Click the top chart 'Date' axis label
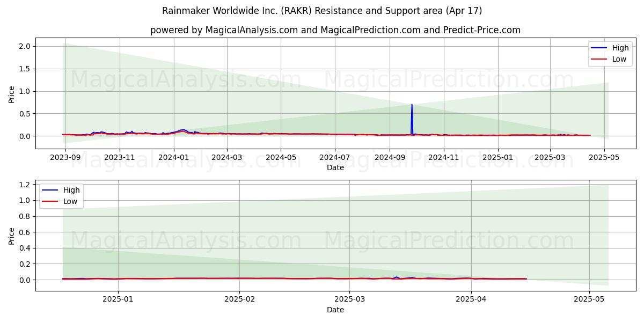 (335, 167)
